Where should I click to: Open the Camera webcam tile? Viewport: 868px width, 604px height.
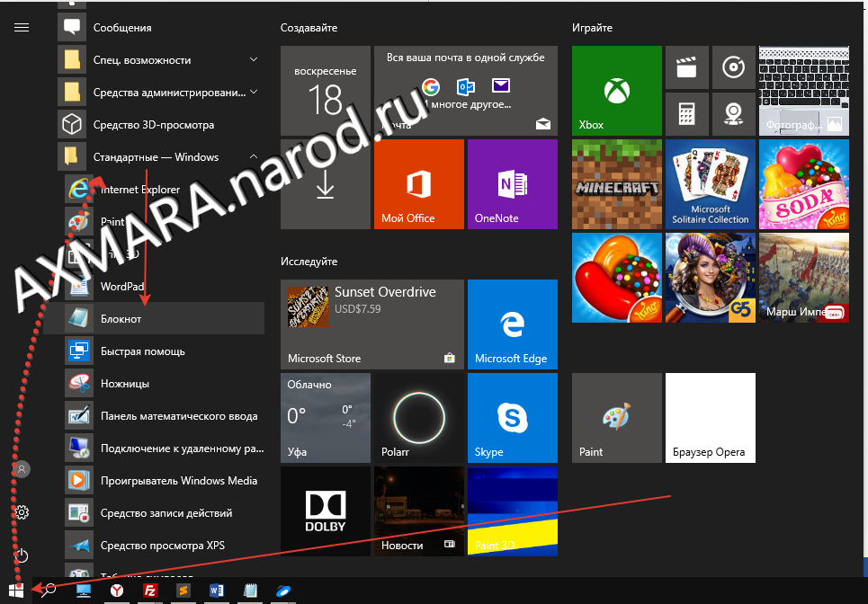(733, 114)
